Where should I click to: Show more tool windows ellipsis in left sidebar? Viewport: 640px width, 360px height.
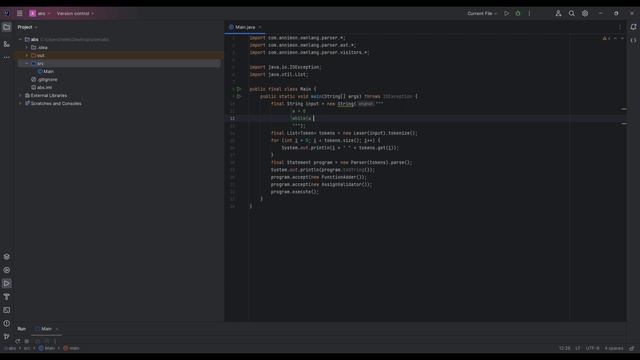7,58
